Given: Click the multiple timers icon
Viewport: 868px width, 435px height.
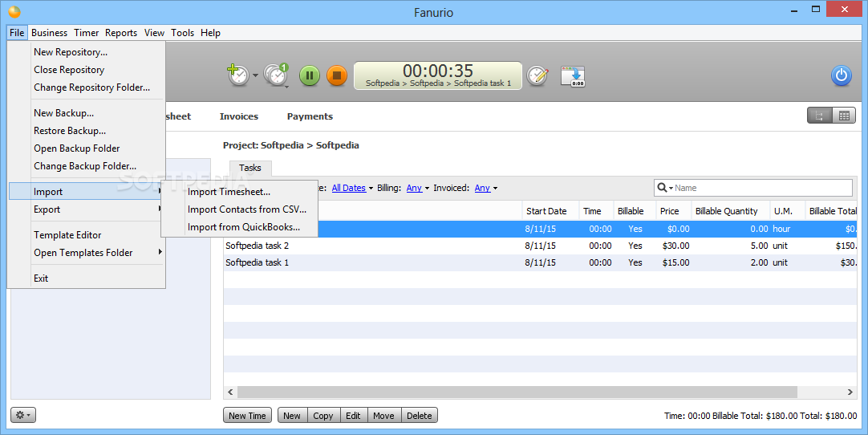Looking at the screenshot, I should pos(276,75).
